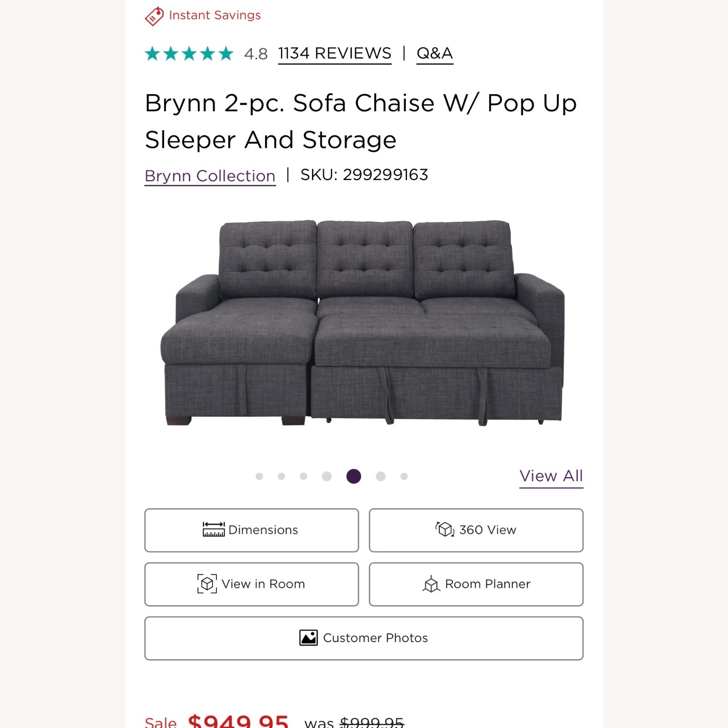The width and height of the screenshot is (728, 728).
Task: Select the first carousel dot
Action: pos(259,476)
